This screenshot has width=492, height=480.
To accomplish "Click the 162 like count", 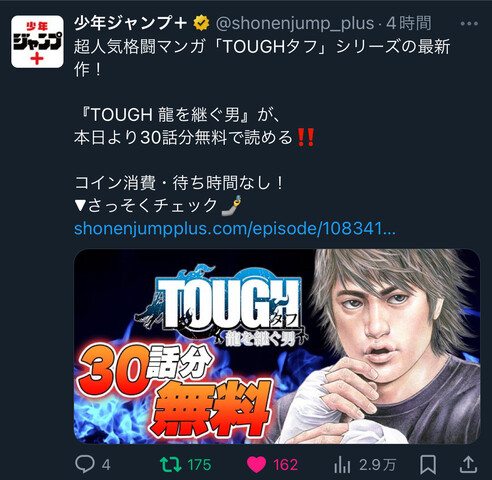I will point(285,465).
